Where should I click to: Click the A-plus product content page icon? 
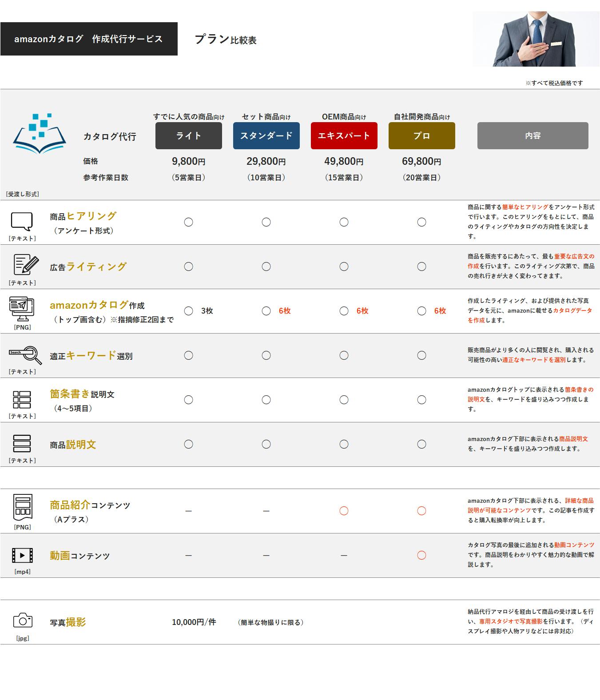click(x=22, y=507)
